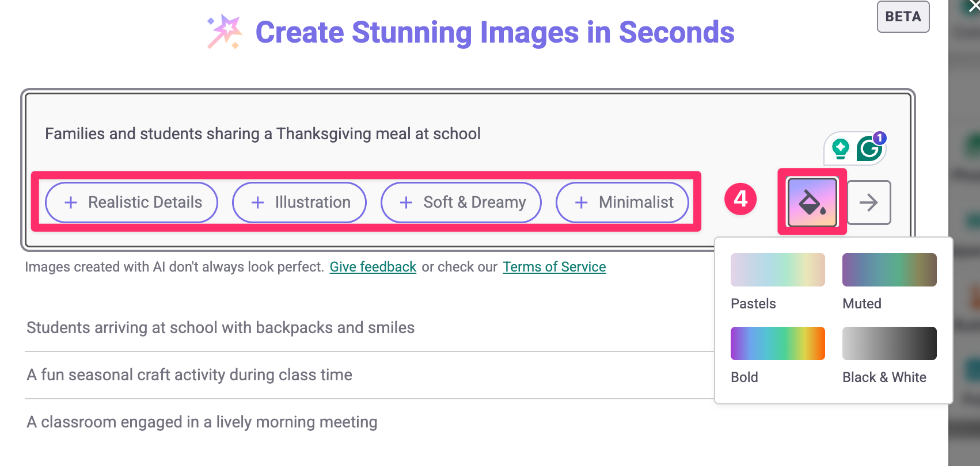Select the seasonal craft activity suggestion
Viewport: 980px width, 466px height.
[189, 375]
